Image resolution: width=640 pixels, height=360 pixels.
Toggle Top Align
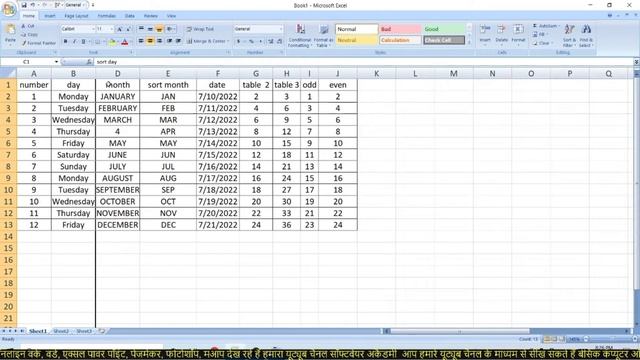(x=141, y=29)
